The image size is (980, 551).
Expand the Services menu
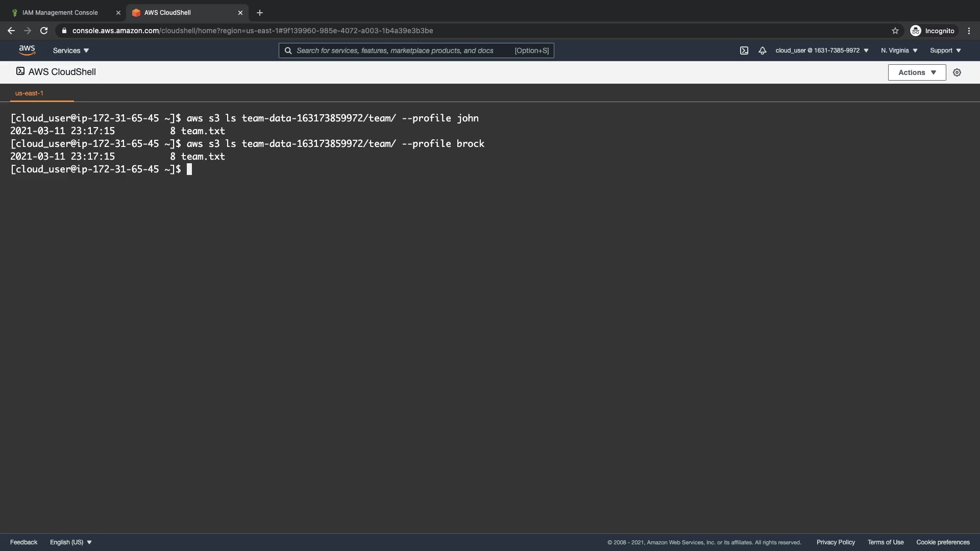coord(71,51)
